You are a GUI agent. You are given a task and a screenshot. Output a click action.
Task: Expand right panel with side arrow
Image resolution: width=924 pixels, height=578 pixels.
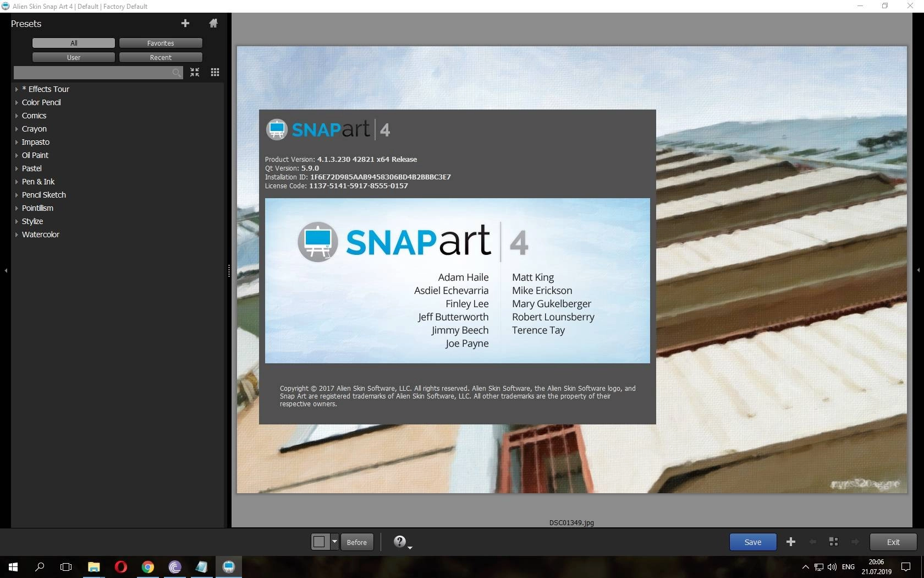(x=918, y=270)
